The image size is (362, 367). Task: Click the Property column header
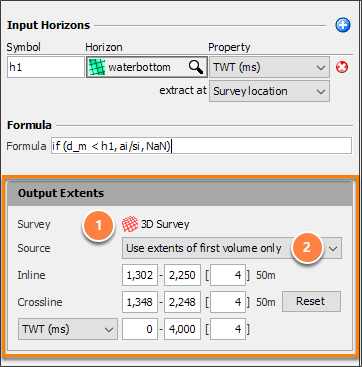pyautogui.click(x=229, y=47)
